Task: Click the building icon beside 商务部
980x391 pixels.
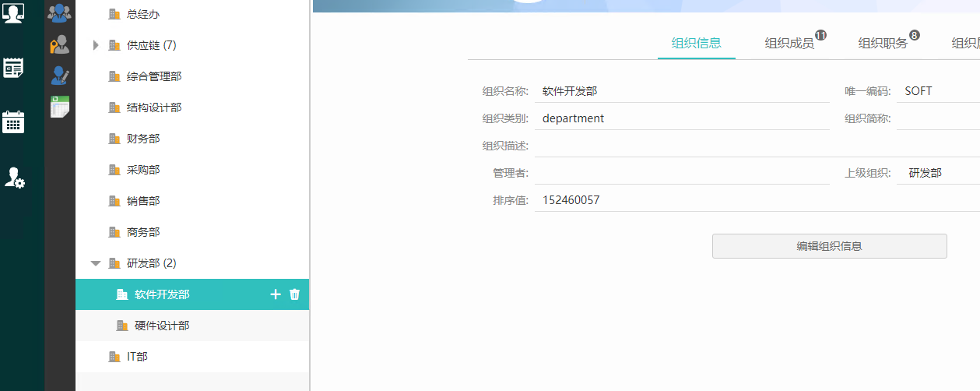Action: [114, 232]
